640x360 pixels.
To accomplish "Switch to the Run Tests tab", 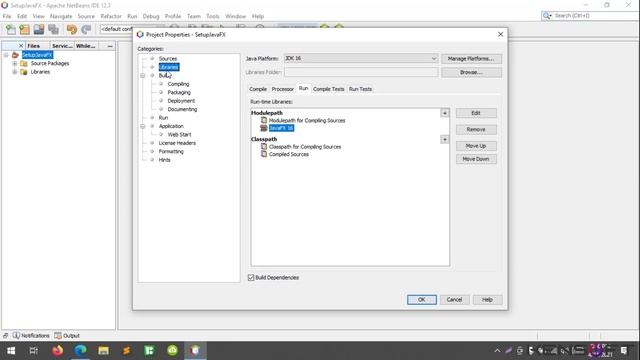I will pyautogui.click(x=360, y=89).
